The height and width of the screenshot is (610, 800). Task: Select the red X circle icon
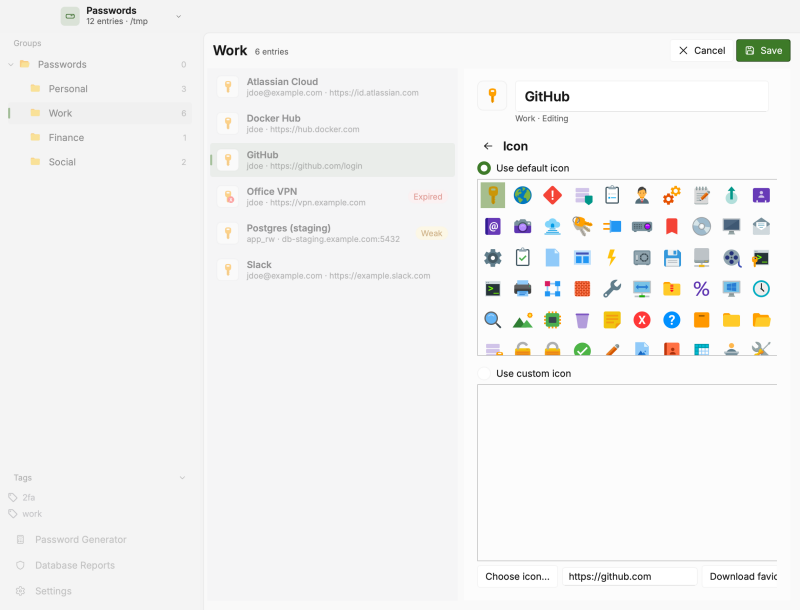pyautogui.click(x=642, y=320)
